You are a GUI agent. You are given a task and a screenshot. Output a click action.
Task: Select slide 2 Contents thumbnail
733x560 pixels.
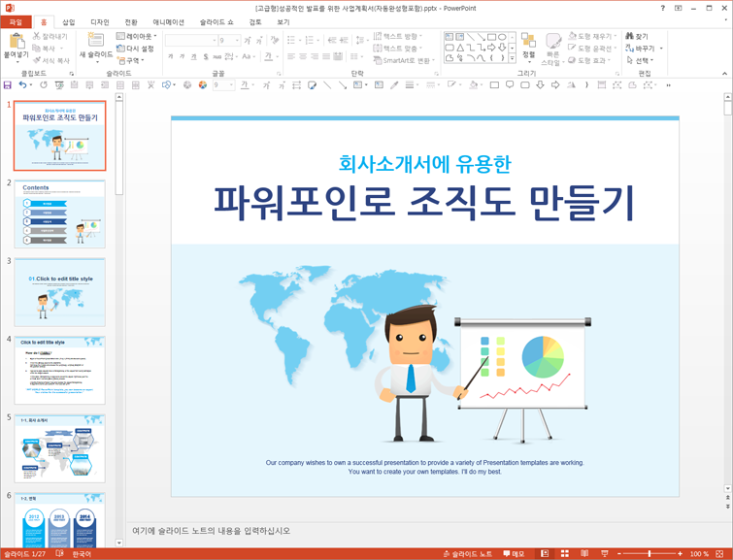coord(60,214)
